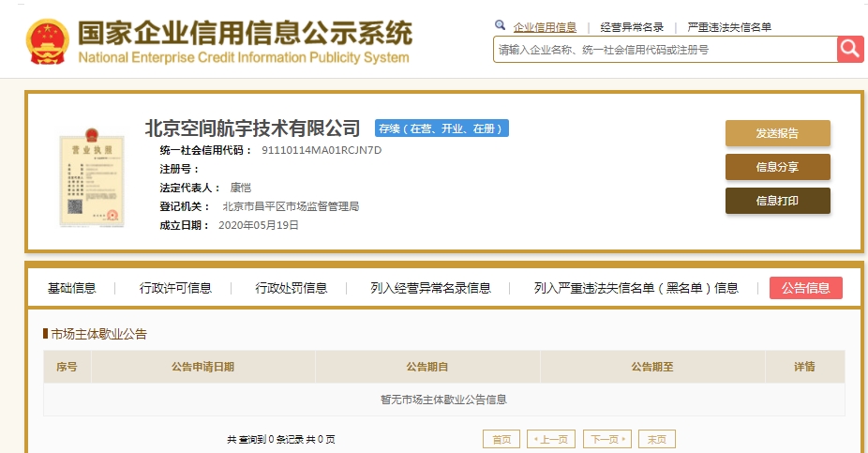Click the 详情 column header
Viewport: 868px width, 453px height.
tap(804, 367)
